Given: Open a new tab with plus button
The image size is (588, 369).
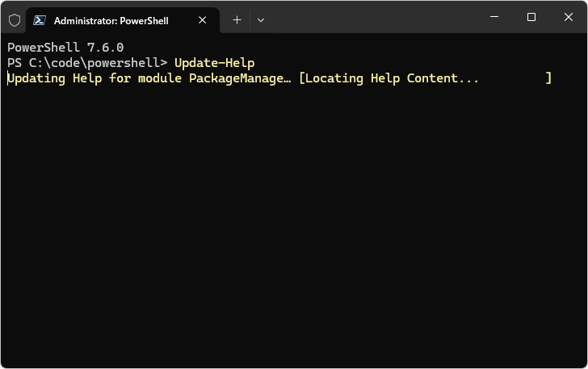Looking at the screenshot, I should click(237, 20).
